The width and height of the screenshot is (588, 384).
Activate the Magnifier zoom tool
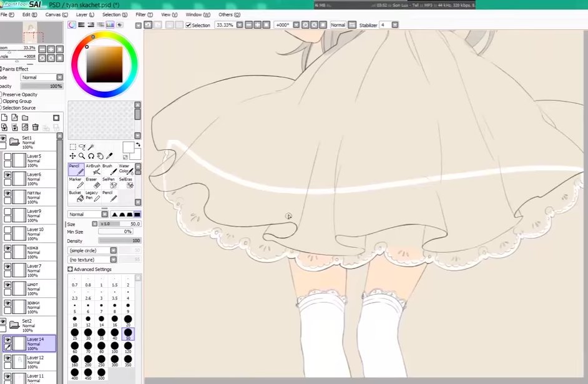(x=81, y=155)
